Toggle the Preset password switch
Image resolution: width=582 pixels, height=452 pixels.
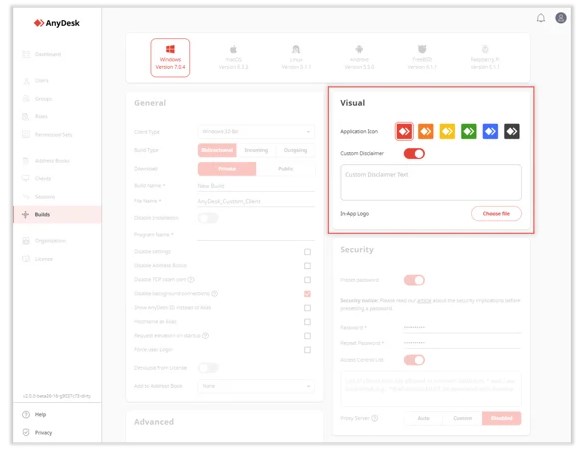click(414, 280)
